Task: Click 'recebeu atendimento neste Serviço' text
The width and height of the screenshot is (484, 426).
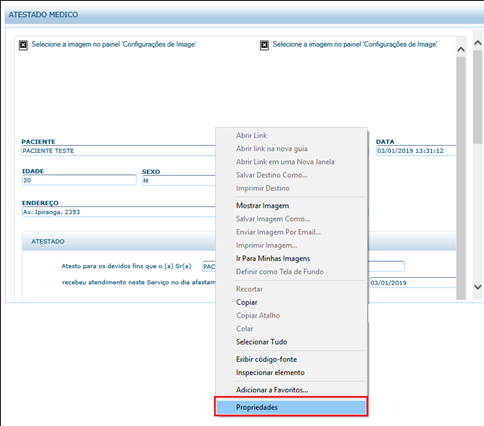Action: point(139,282)
